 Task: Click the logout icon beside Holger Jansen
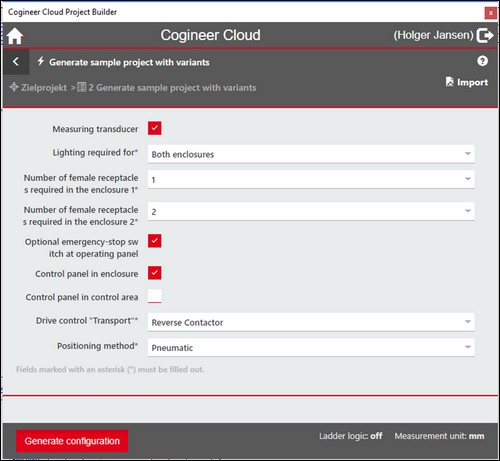pos(485,35)
